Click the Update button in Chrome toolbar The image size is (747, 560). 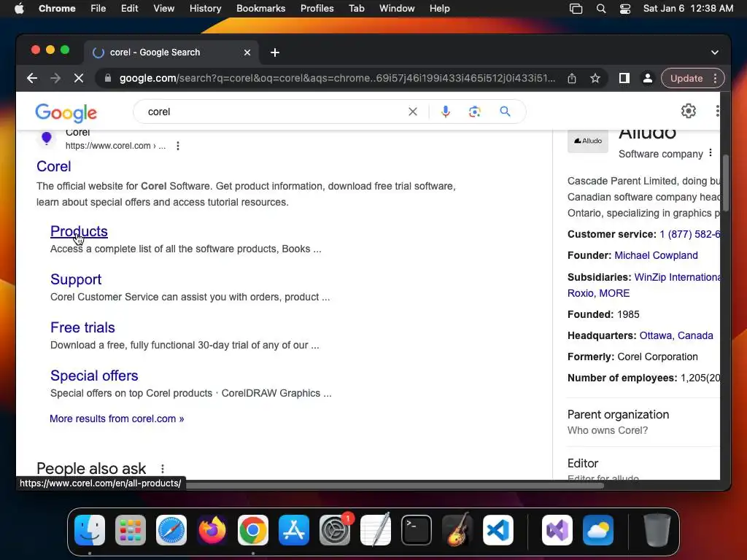tap(686, 78)
